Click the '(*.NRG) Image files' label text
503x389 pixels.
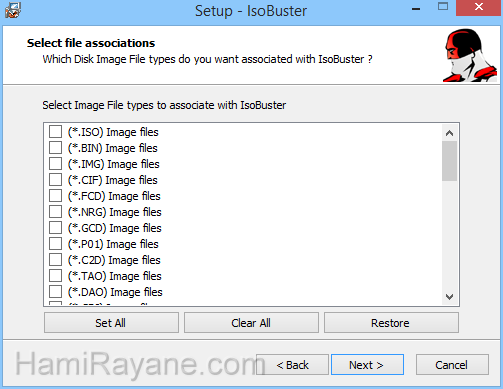(x=115, y=212)
